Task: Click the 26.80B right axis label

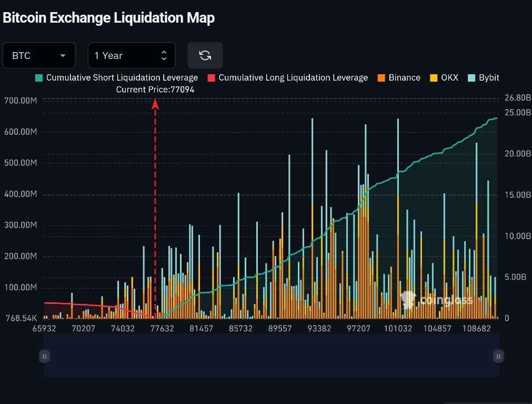Action: (x=517, y=98)
